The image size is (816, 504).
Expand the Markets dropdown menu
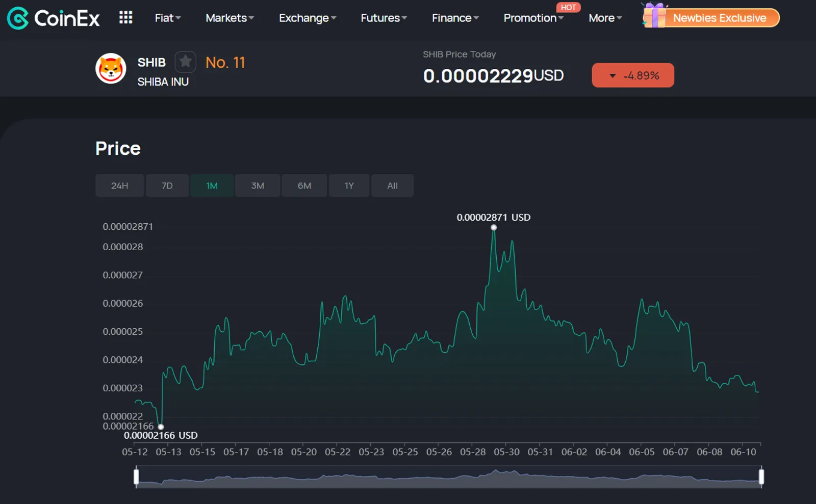coord(229,18)
